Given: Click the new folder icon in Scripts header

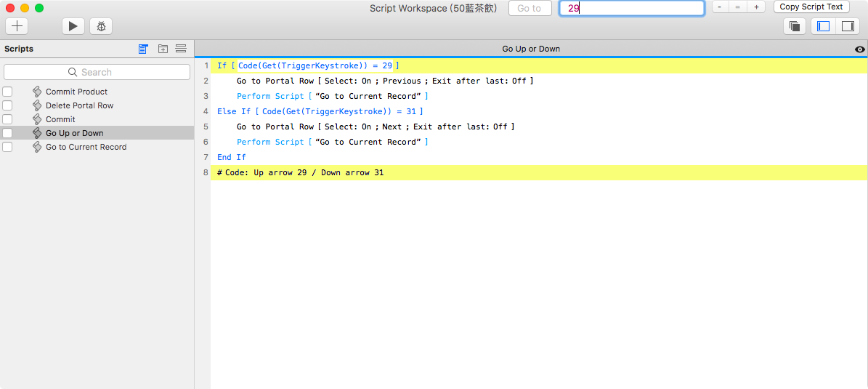Looking at the screenshot, I should click(163, 49).
